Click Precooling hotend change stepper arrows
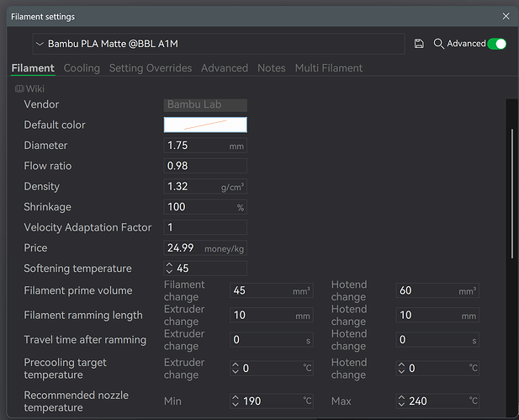519x420 pixels. pos(401,368)
